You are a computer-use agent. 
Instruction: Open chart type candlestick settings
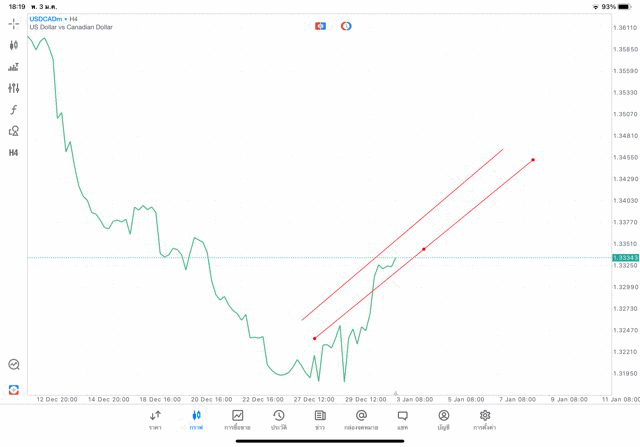[x=14, y=45]
